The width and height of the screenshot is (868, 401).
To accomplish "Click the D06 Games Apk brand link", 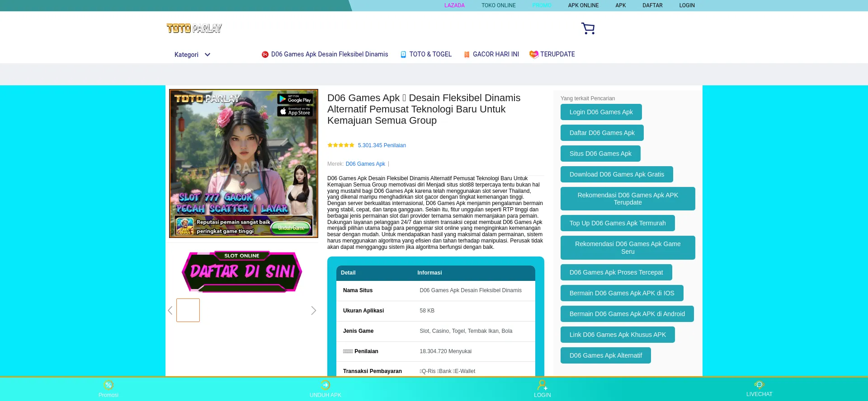I will (365, 164).
